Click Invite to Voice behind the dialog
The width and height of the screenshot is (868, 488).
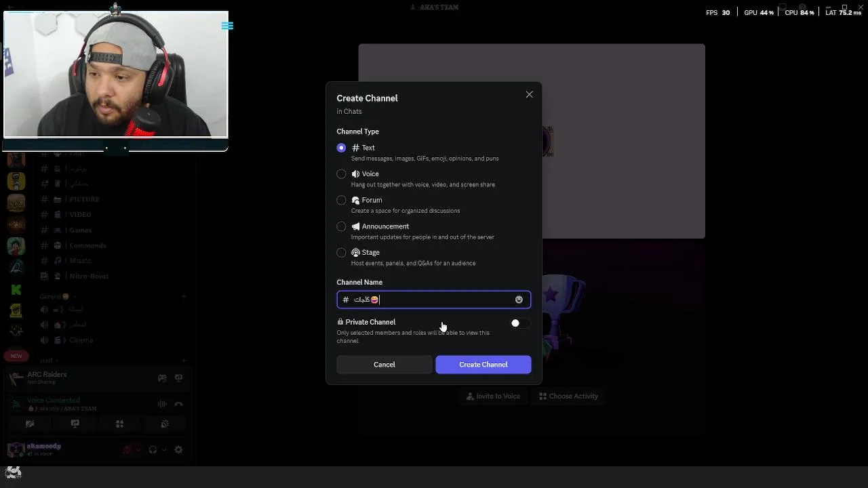click(x=492, y=396)
